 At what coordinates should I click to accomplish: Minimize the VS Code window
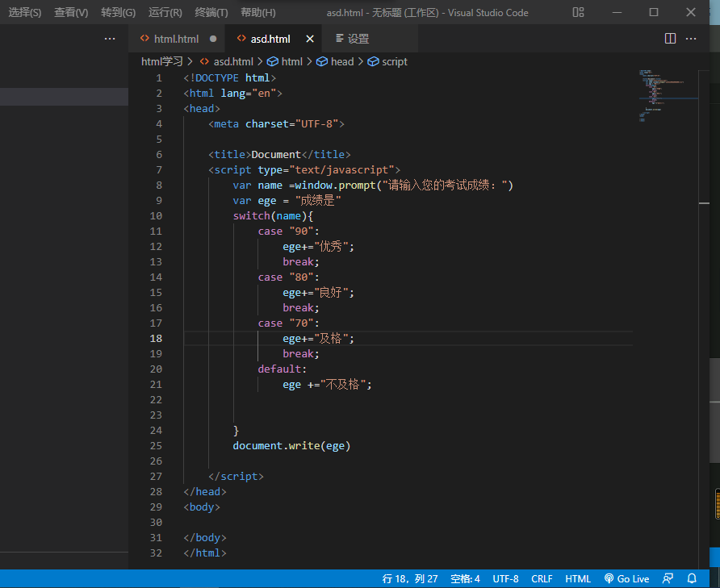coord(617,12)
